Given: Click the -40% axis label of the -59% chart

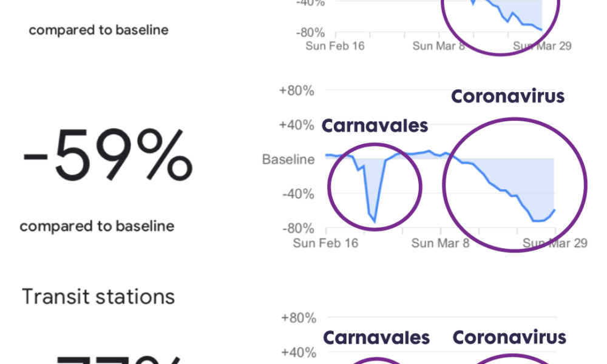Looking at the screenshot, I should [x=298, y=194].
